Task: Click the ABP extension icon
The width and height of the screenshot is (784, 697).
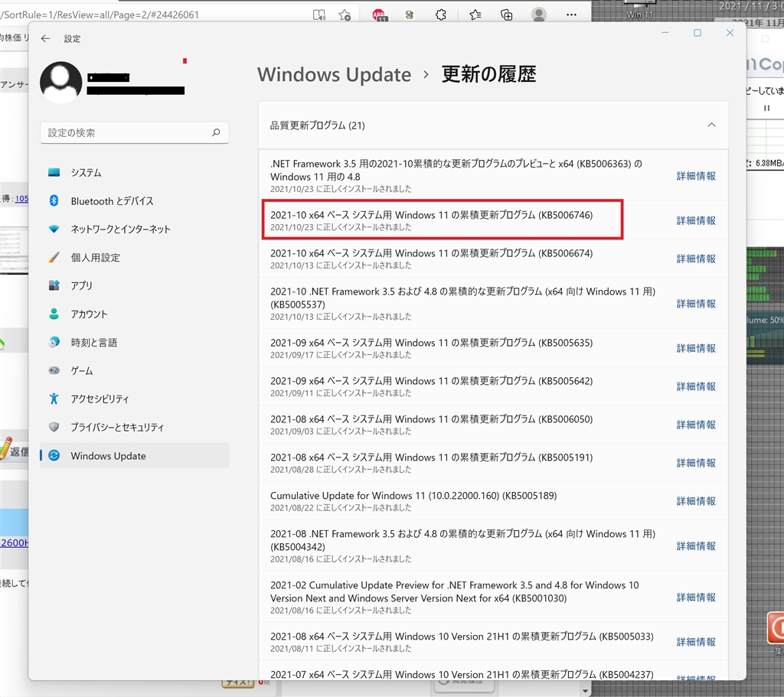Action: click(x=379, y=15)
